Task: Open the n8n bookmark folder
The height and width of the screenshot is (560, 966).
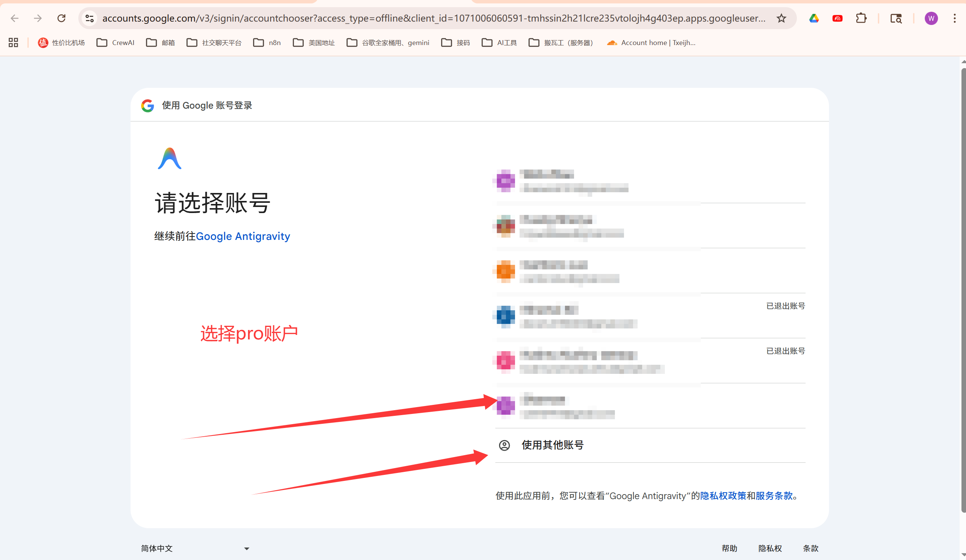Action: pos(267,42)
